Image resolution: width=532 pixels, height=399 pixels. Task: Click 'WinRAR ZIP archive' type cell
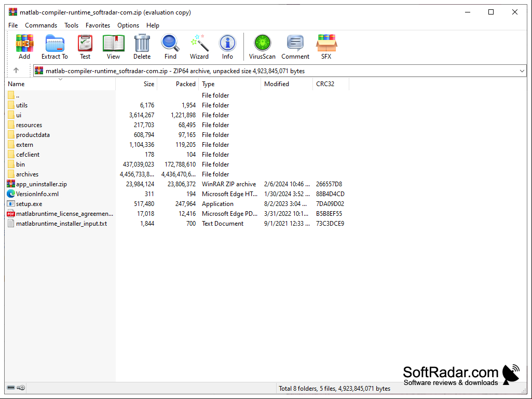[229, 184]
